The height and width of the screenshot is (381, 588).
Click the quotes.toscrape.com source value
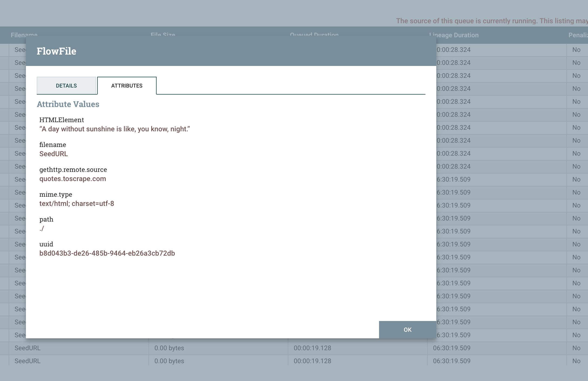click(x=73, y=179)
